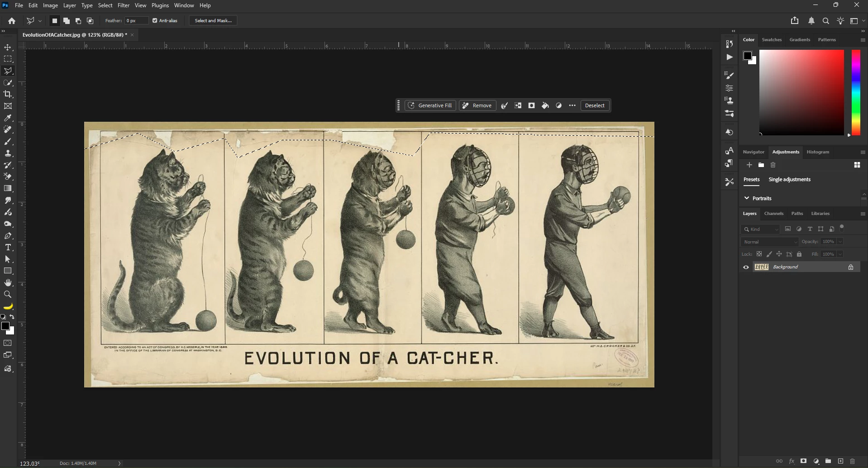Click the Share icon in options bar

click(x=795, y=20)
